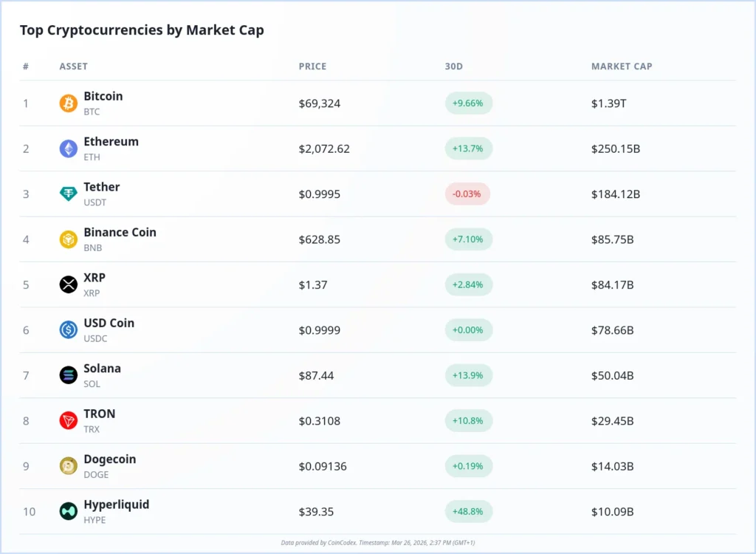The image size is (756, 554).
Task: Click the Bitcoin logo icon
Action: tap(68, 103)
